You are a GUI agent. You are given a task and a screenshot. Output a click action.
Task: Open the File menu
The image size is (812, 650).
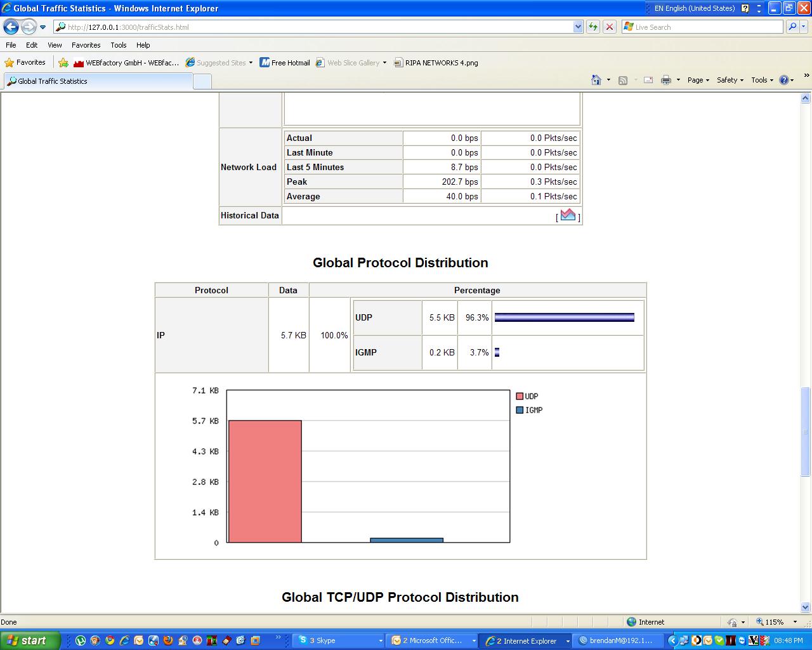(11, 45)
